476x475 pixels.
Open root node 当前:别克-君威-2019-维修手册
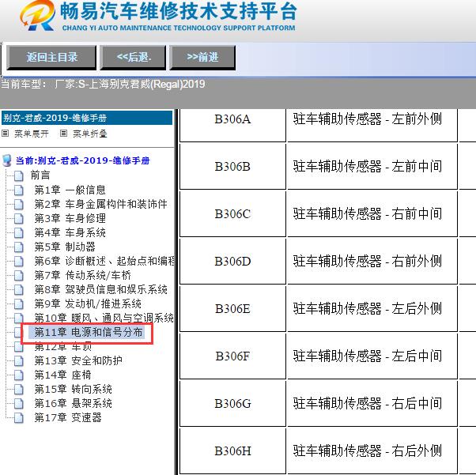pyautogui.click(x=82, y=160)
